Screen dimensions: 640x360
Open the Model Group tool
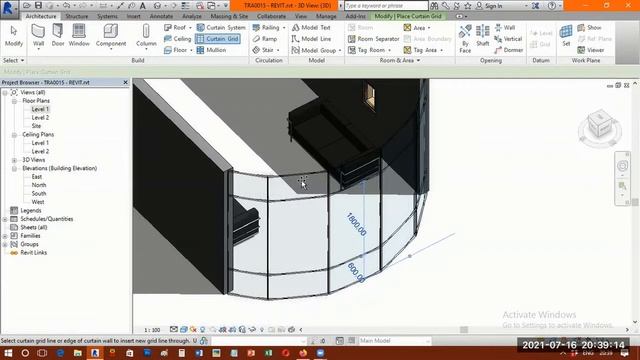pos(314,50)
